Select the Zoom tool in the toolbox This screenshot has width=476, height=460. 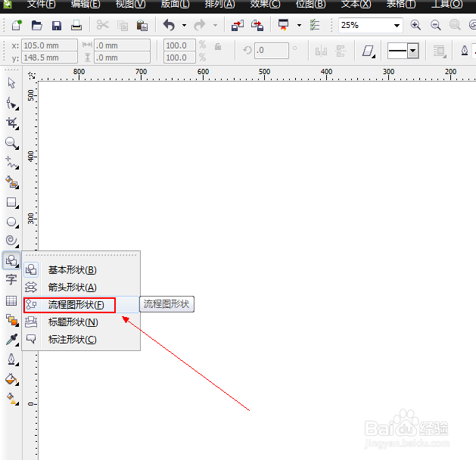[12, 143]
